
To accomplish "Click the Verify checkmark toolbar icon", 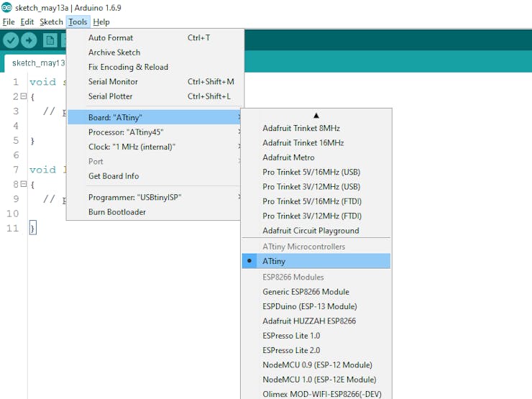I will pos(11,40).
